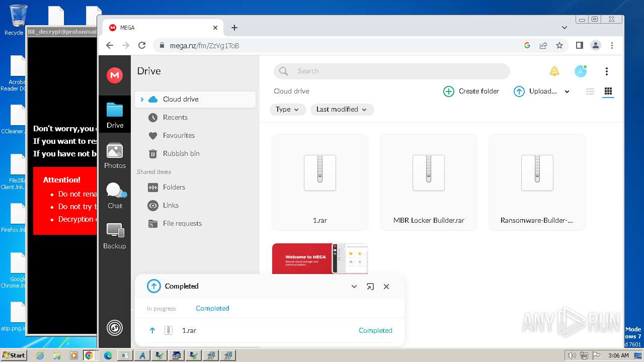Reload the MEGA page

coord(142,45)
